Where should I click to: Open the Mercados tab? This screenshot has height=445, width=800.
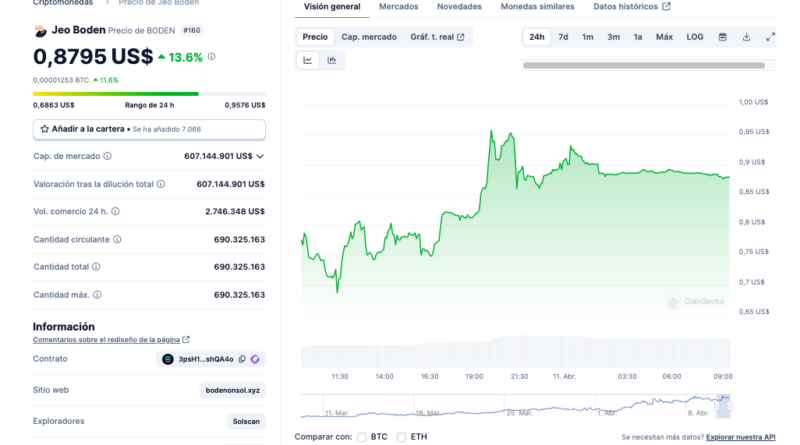(399, 7)
